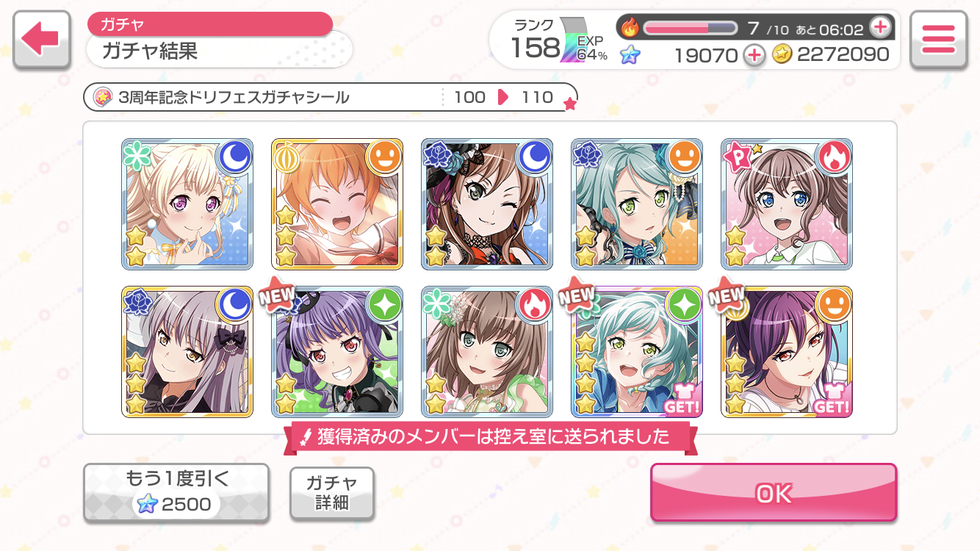Select the NEW four-star teal-haired card

pyautogui.click(x=637, y=352)
